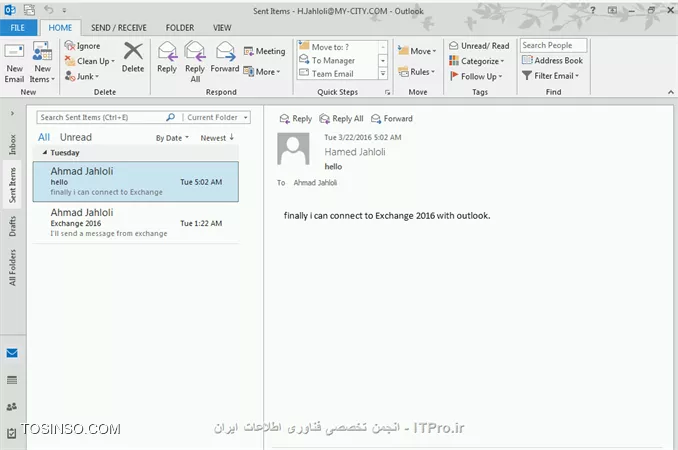This screenshot has height=450, width=678.
Task: Select the 'hello' message to Ahmad Jahloli
Action: pyautogui.click(x=136, y=182)
